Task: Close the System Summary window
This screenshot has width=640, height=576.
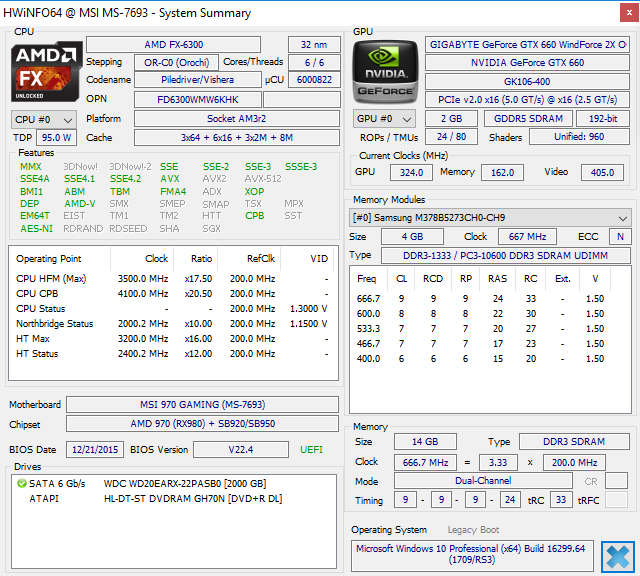Action: point(629,13)
